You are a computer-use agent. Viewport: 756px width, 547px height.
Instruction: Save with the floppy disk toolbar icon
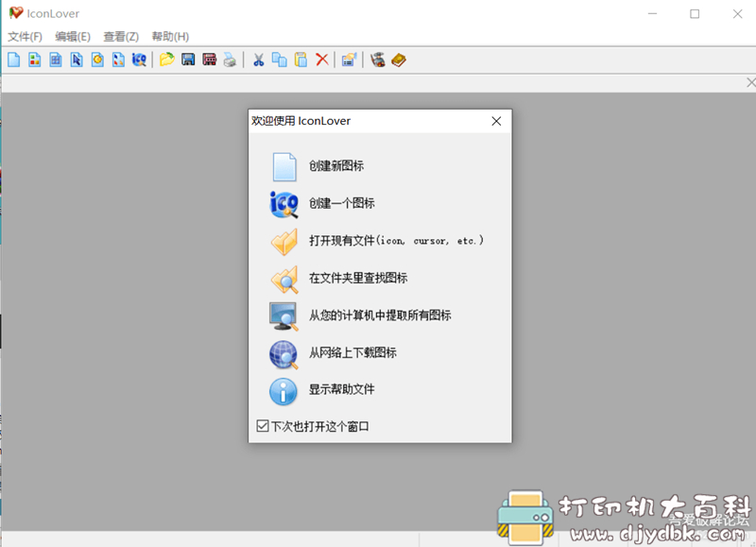[x=188, y=60]
